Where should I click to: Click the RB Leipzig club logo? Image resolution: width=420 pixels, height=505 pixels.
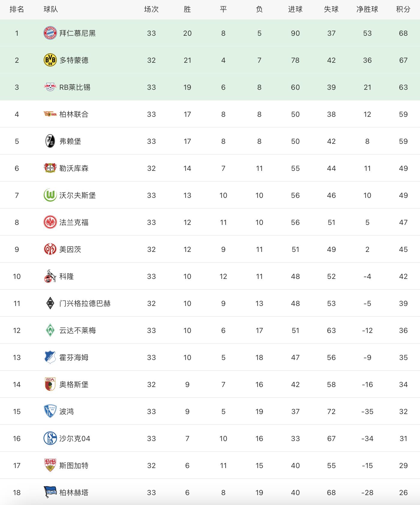click(x=50, y=87)
